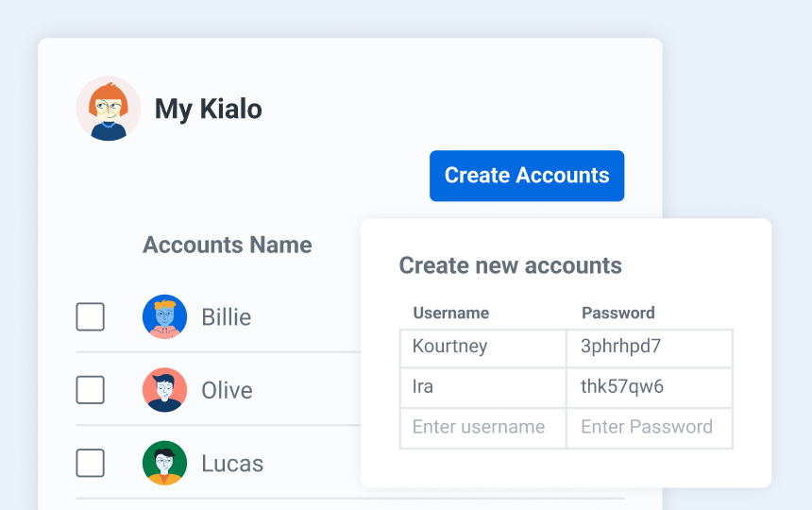Image resolution: width=812 pixels, height=510 pixels.
Task: Click Billie's blue avatar icon
Action: click(164, 316)
